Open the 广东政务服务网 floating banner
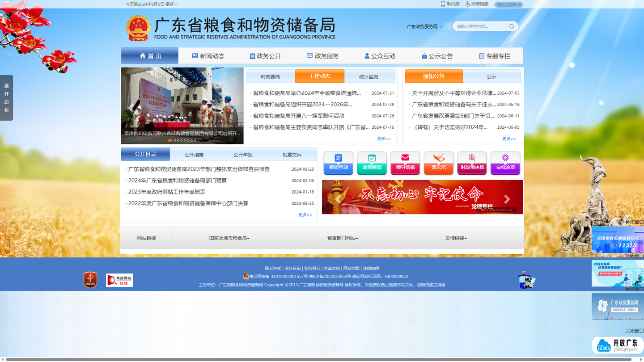 [618, 307]
